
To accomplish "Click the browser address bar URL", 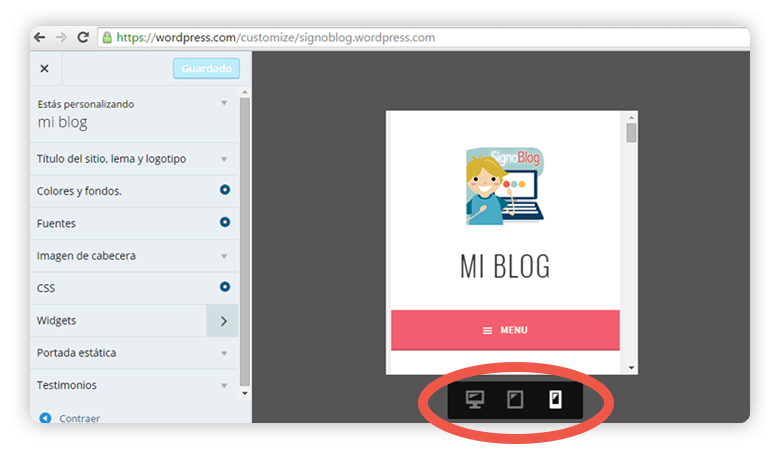I will 275,37.
